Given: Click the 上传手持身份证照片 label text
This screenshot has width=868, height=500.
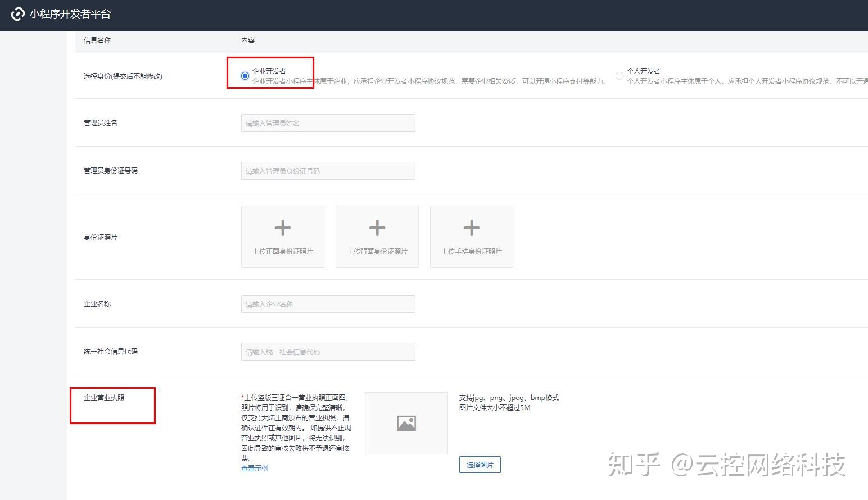Looking at the screenshot, I should 471,252.
